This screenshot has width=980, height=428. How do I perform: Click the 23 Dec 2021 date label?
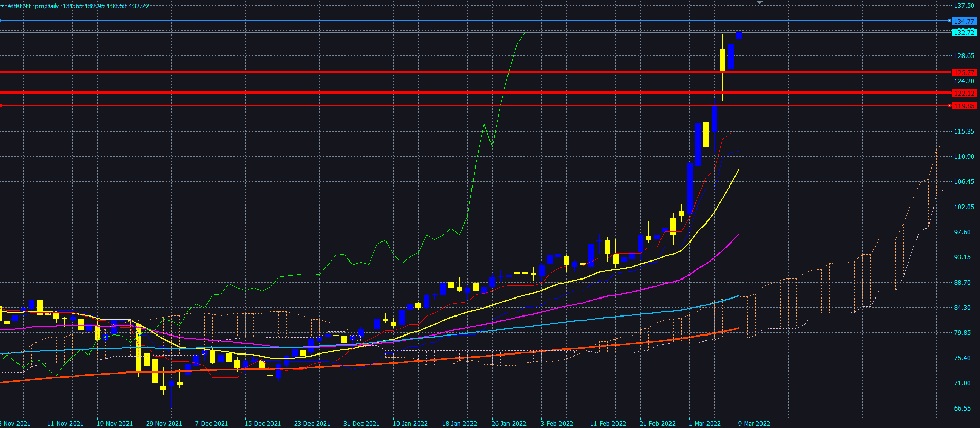click(x=312, y=424)
